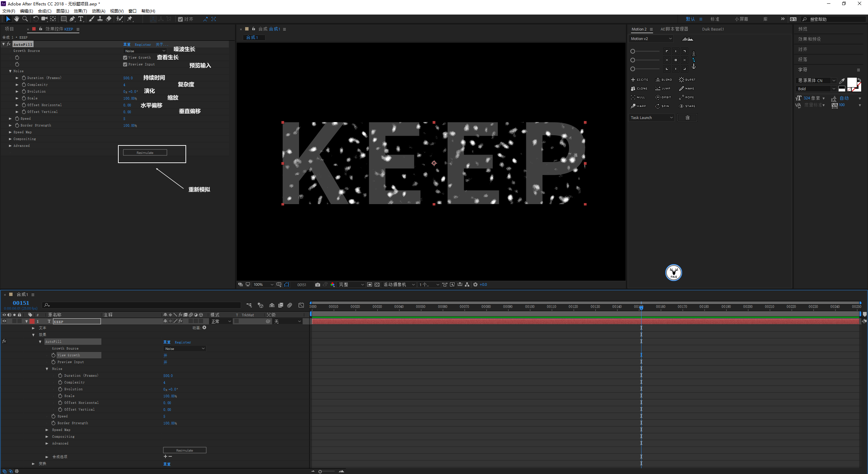Open the 效果(T) menu

click(x=80, y=11)
